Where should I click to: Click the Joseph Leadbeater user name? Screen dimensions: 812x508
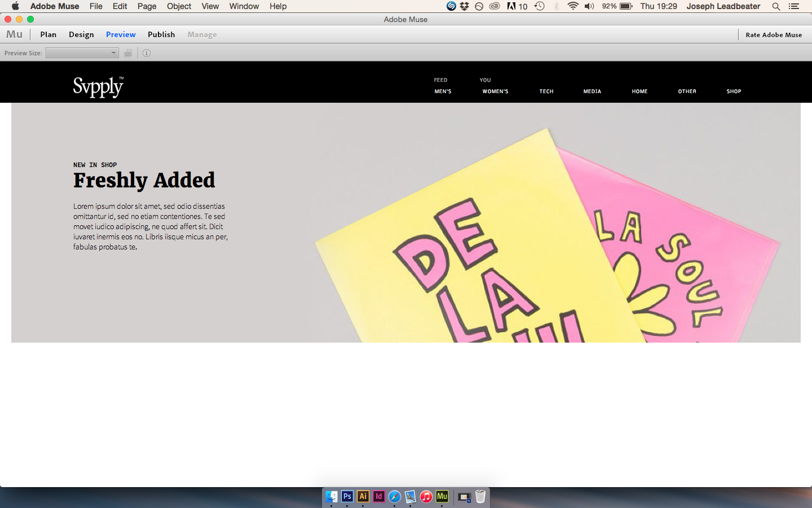(723, 6)
